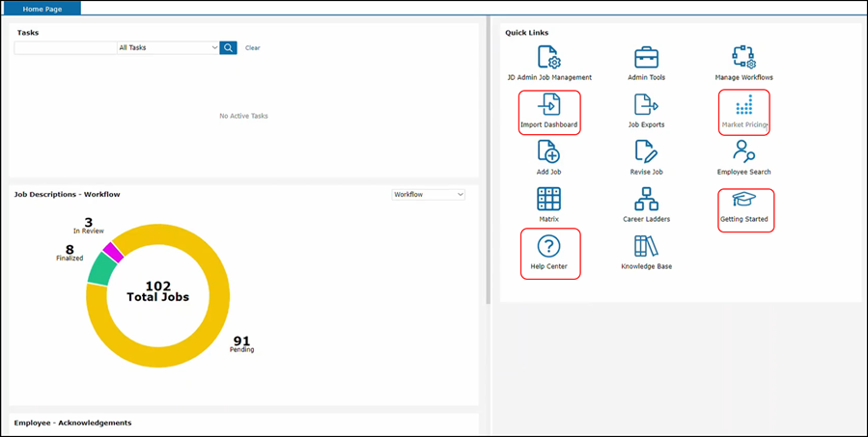Click the Add Job icon
The image size is (868, 437).
(548, 152)
